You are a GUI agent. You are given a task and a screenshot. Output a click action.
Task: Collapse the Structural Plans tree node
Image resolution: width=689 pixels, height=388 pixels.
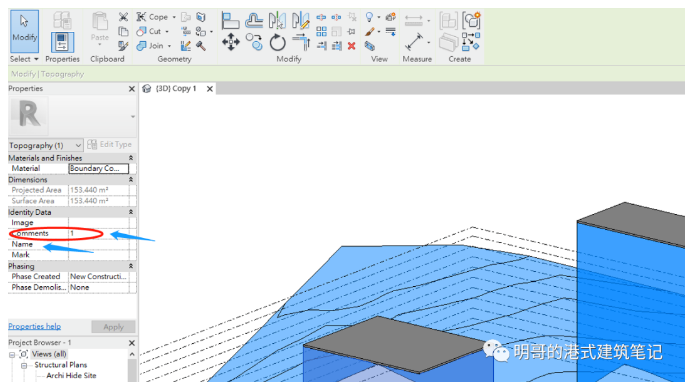coord(24,366)
